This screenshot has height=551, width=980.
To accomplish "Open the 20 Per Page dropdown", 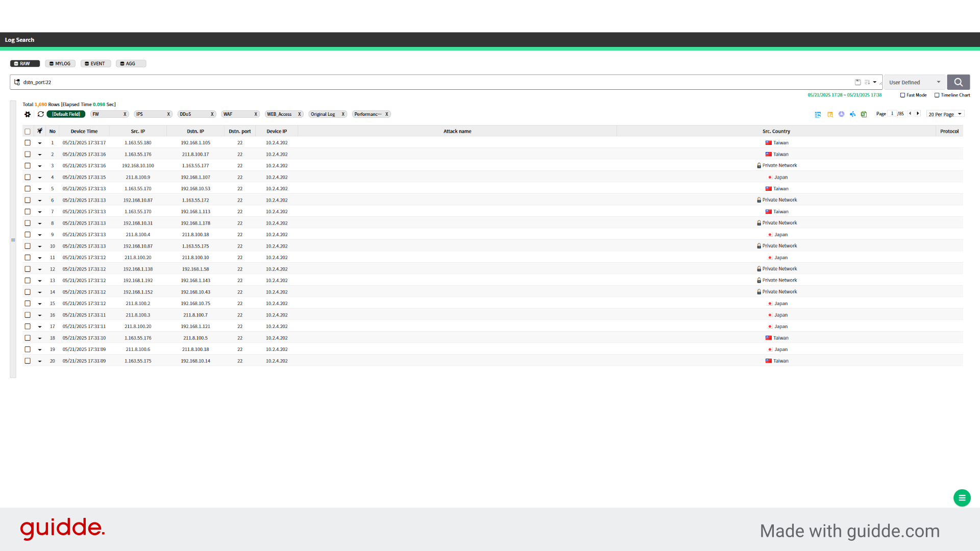I will click(x=945, y=114).
